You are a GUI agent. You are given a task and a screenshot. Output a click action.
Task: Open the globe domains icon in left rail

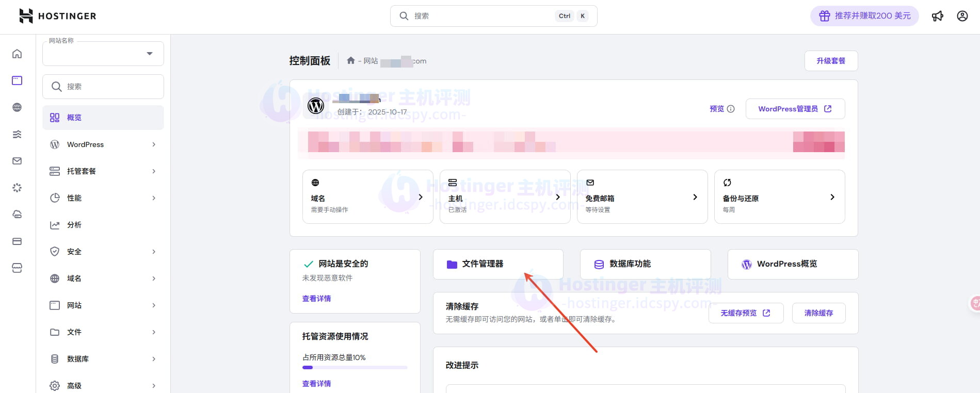click(x=17, y=107)
